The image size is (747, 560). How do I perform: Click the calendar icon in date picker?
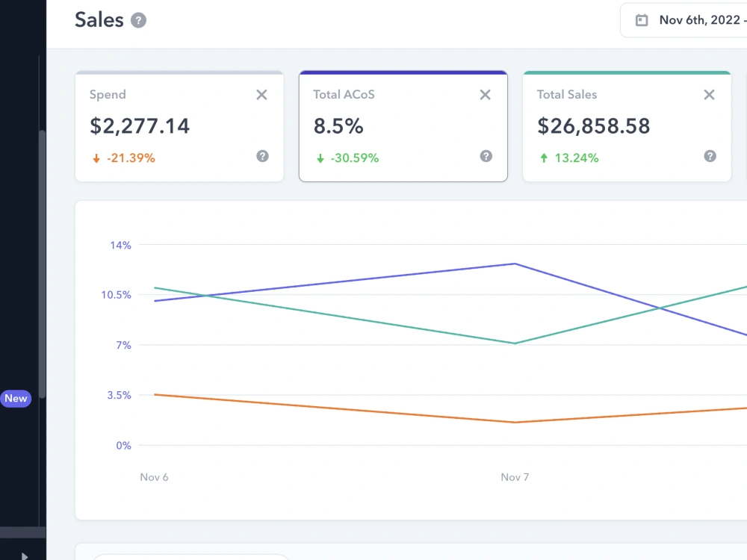[x=642, y=20]
